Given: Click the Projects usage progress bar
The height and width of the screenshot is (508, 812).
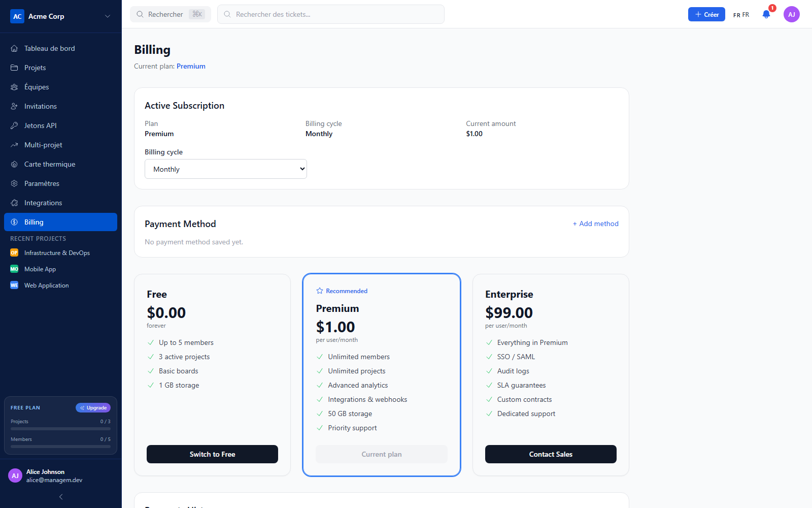Looking at the screenshot, I should [x=60, y=429].
